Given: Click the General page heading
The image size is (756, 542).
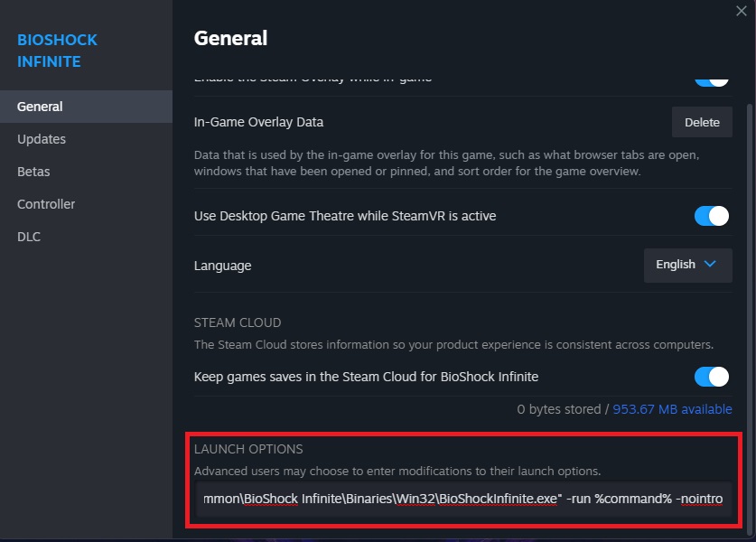Looking at the screenshot, I should coord(230,38).
